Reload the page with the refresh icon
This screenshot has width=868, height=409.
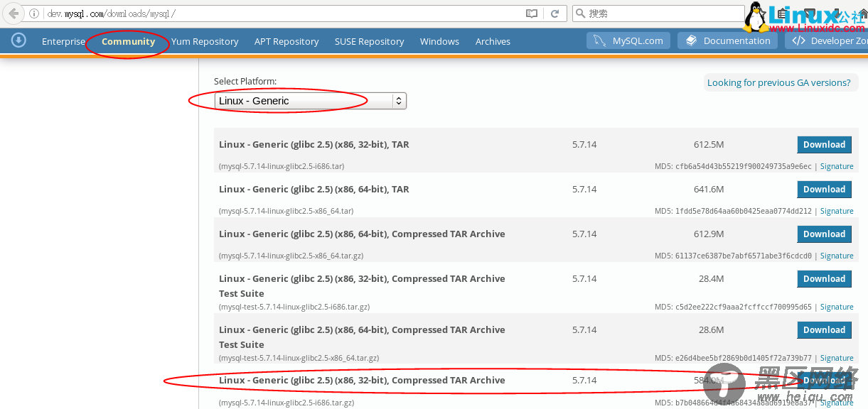(555, 13)
